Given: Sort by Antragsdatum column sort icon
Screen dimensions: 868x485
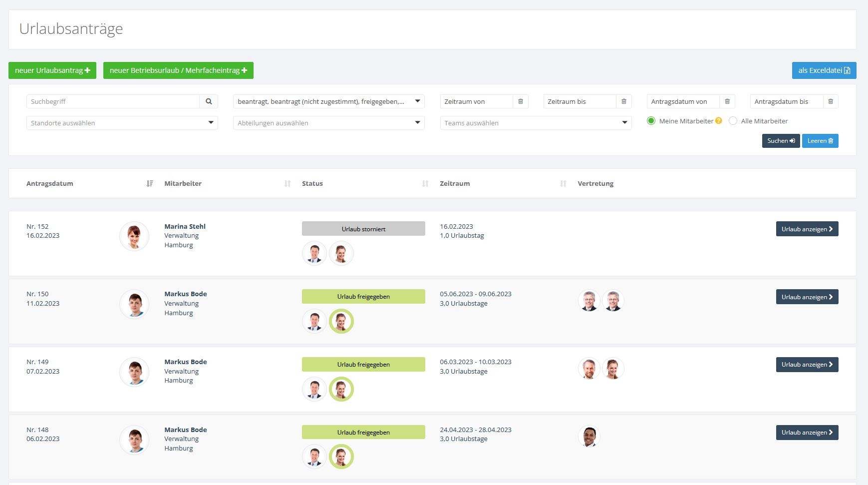Looking at the screenshot, I should tap(150, 184).
